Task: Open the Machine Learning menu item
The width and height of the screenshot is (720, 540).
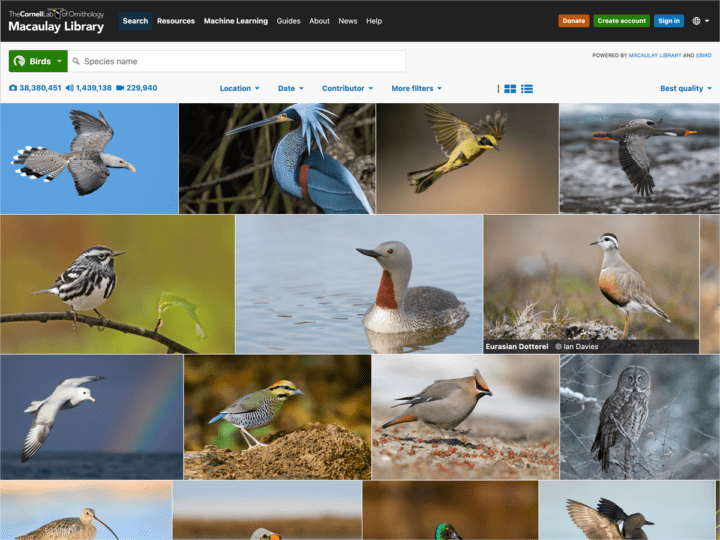Action: pos(236,21)
